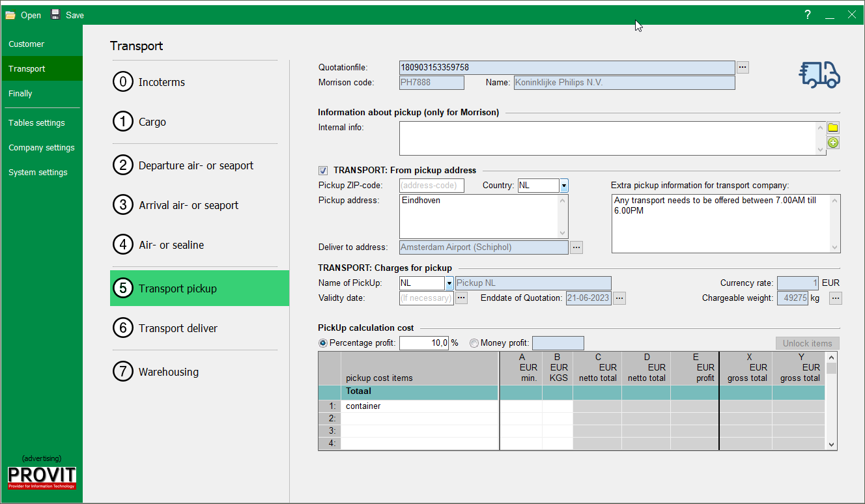Click the delivery truck icon
Image resolution: width=865 pixels, height=504 pixels.
(x=819, y=75)
